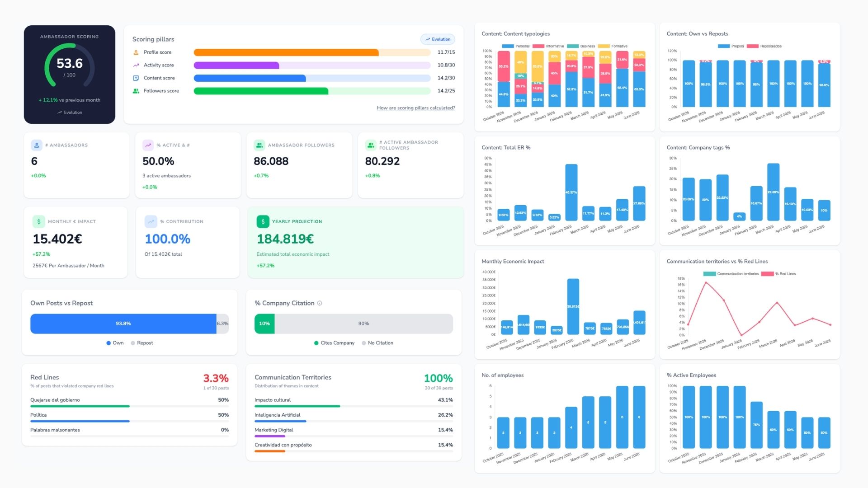Toggle Personal series in Content typologies legend
Image resolution: width=868 pixels, height=488 pixels.
pyautogui.click(x=516, y=46)
